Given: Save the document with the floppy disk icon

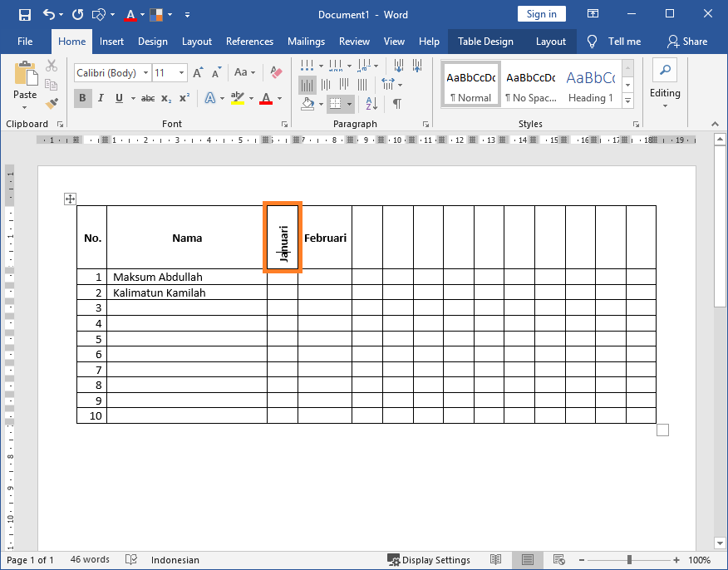Looking at the screenshot, I should coord(25,15).
